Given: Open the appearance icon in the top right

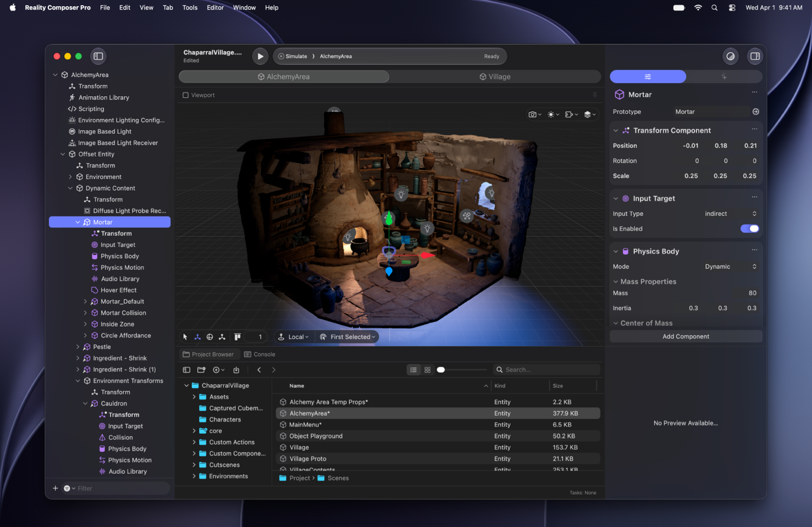Looking at the screenshot, I should click(x=730, y=56).
